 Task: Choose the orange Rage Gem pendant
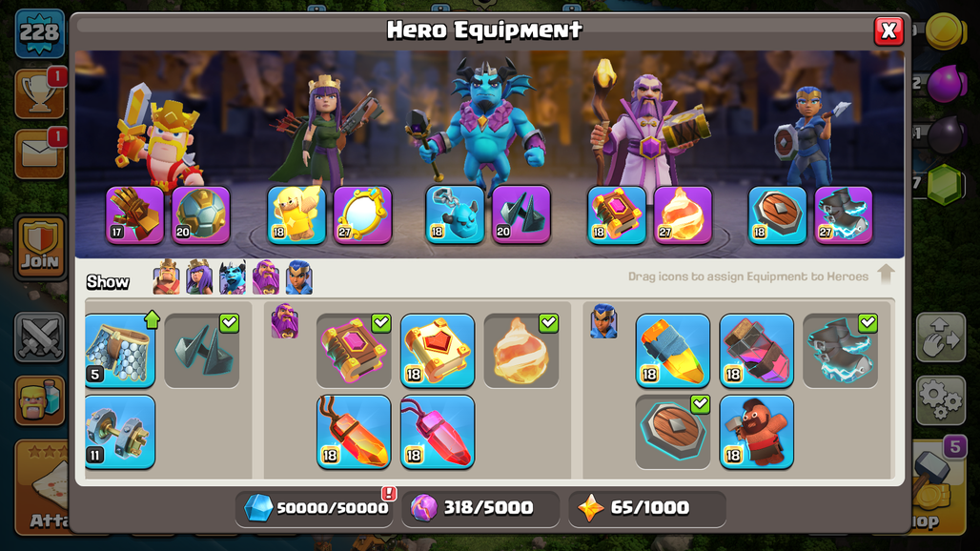coord(354,432)
